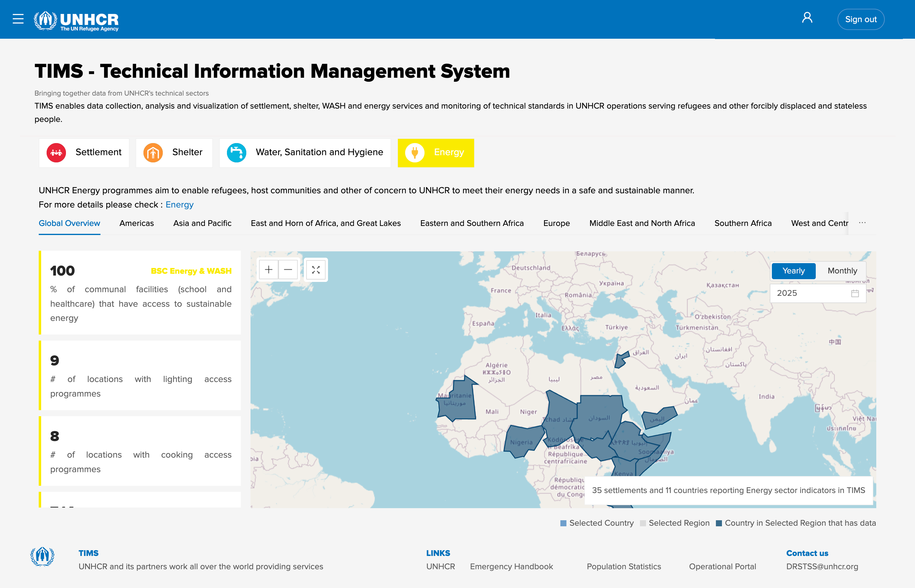Click the blue water tap icon
The image size is (915, 588).
coord(236,153)
